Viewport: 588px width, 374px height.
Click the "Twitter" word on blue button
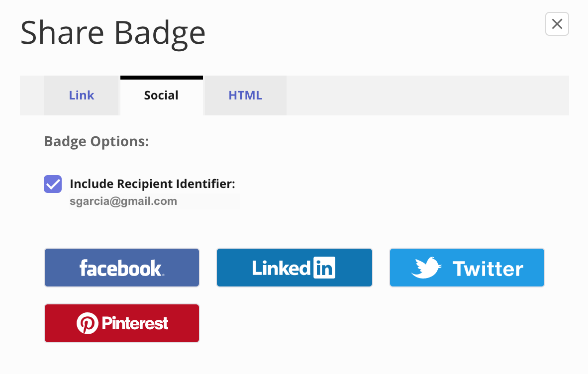[488, 269]
